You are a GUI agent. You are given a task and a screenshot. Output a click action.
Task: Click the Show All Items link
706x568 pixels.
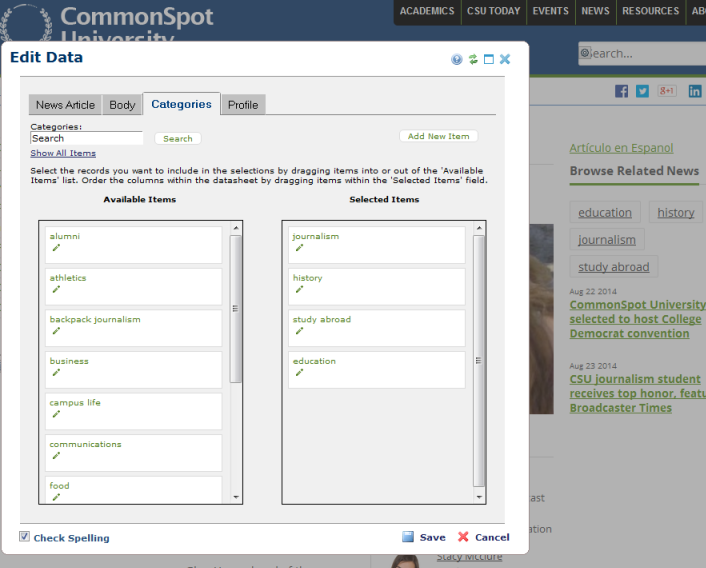tap(63, 153)
